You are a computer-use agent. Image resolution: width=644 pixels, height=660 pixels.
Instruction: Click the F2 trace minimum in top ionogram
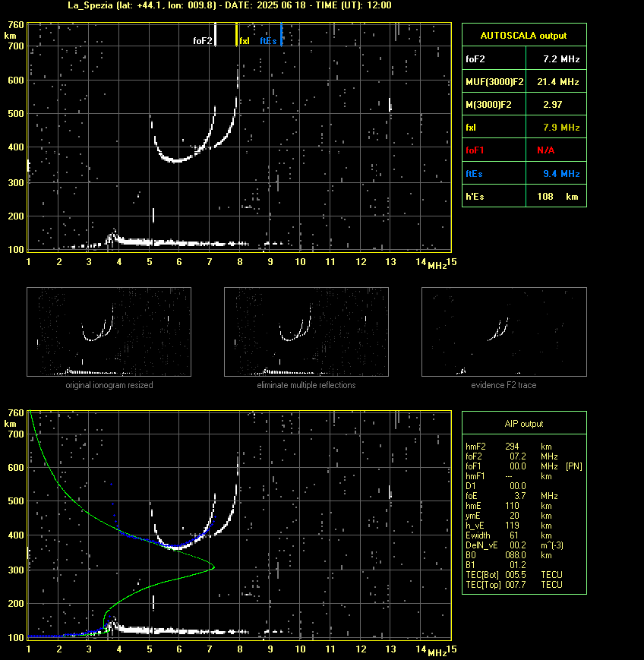177,160
